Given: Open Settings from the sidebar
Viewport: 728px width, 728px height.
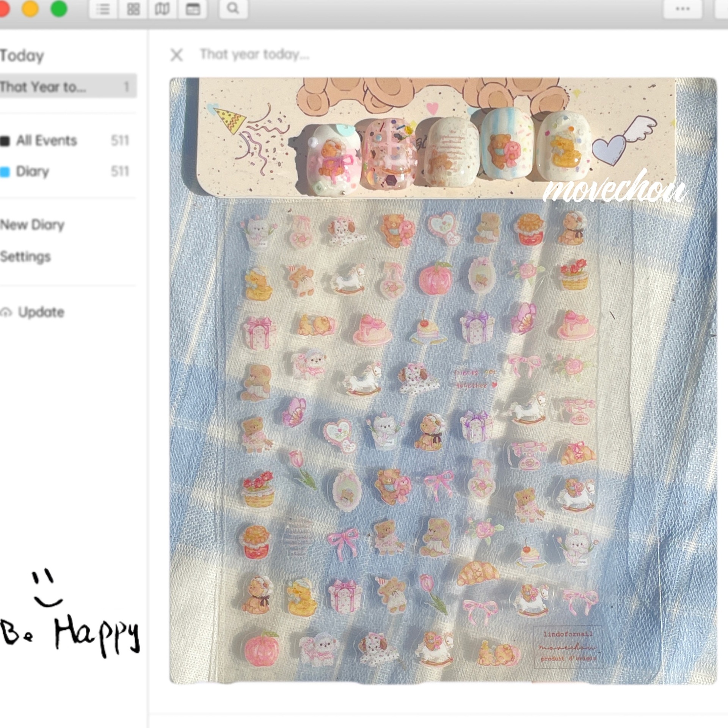Looking at the screenshot, I should [26, 257].
